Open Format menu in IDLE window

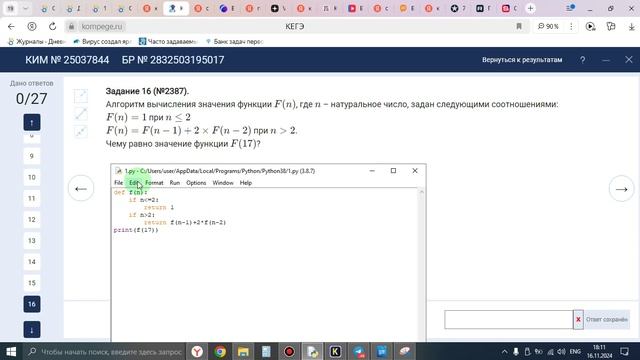tap(154, 183)
